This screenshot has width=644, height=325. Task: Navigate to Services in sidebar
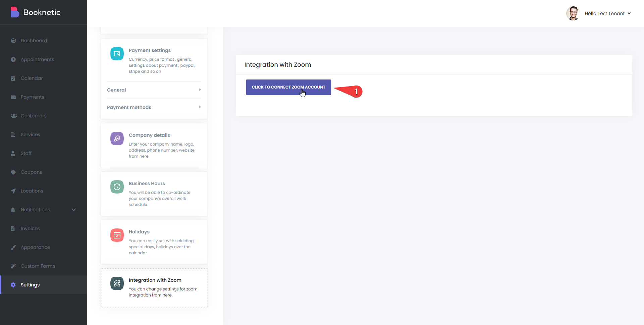coord(44,134)
